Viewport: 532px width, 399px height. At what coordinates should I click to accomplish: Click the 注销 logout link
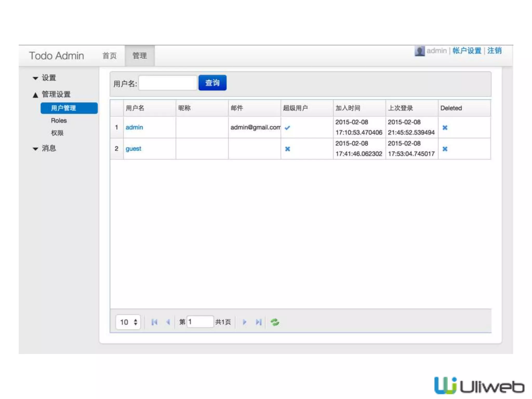coord(494,51)
